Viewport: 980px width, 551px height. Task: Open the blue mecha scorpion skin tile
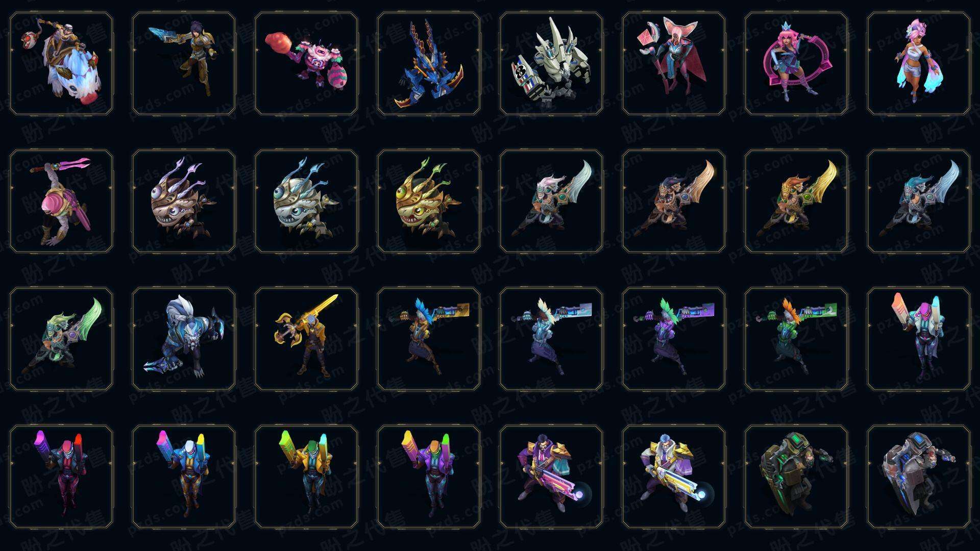[x=429, y=64]
